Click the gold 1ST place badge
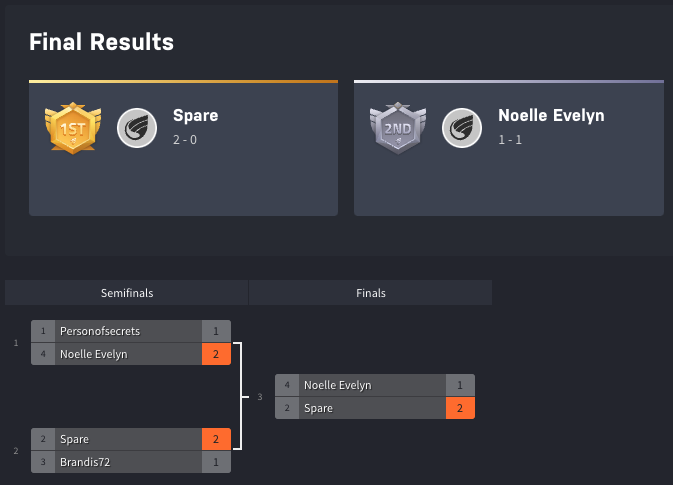This screenshot has width=673, height=485. point(73,128)
